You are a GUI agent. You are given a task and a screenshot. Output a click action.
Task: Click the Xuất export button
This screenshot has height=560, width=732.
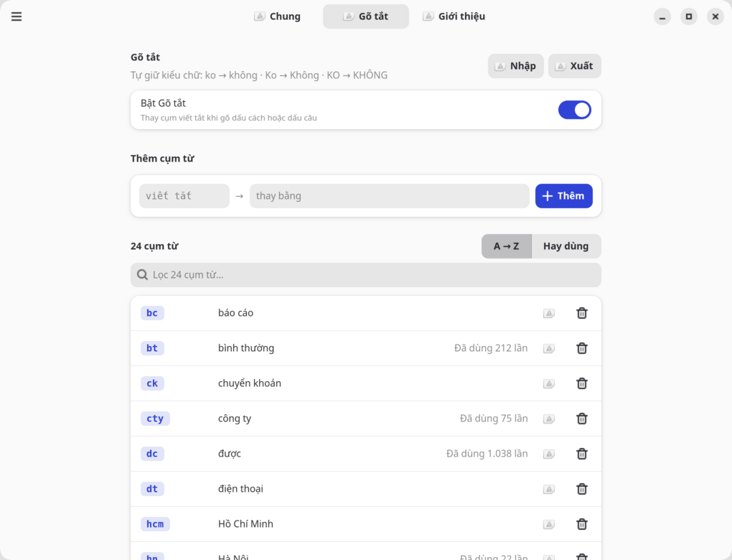click(575, 66)
